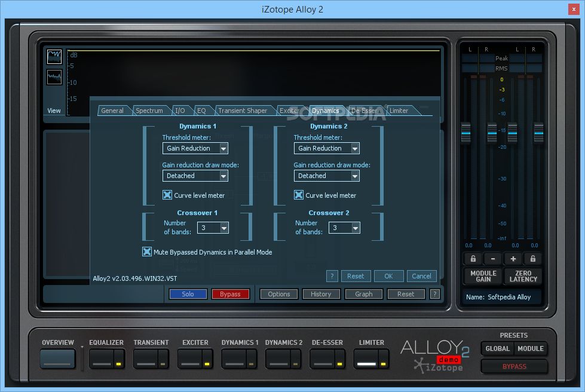Switch to the Limiter options tab

[399, 111]
